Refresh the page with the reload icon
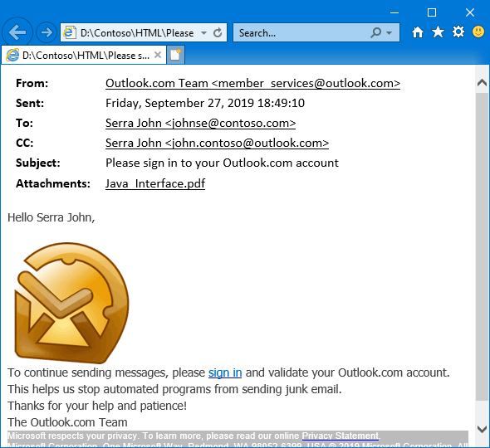490x448 pixels. [x=218, y=32]
